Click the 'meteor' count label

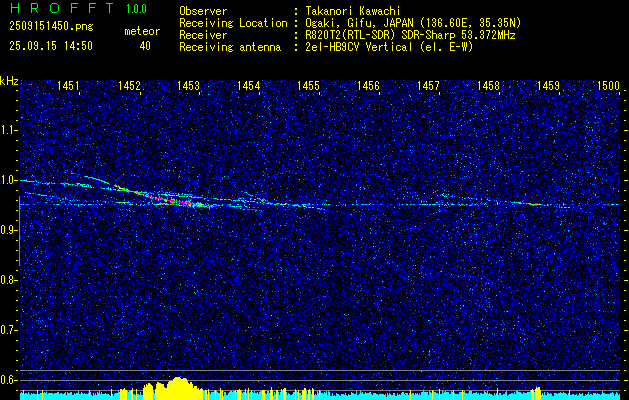(142, 31)
